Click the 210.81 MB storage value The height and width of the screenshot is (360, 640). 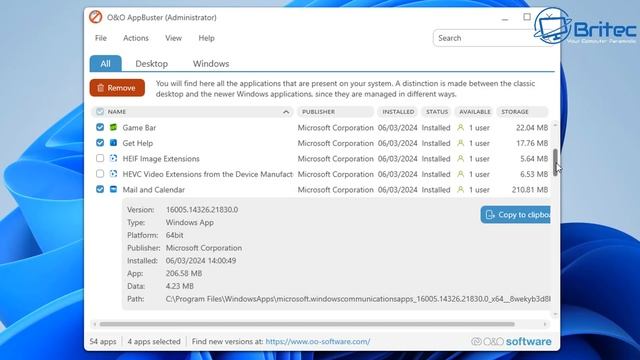(530, 190)
